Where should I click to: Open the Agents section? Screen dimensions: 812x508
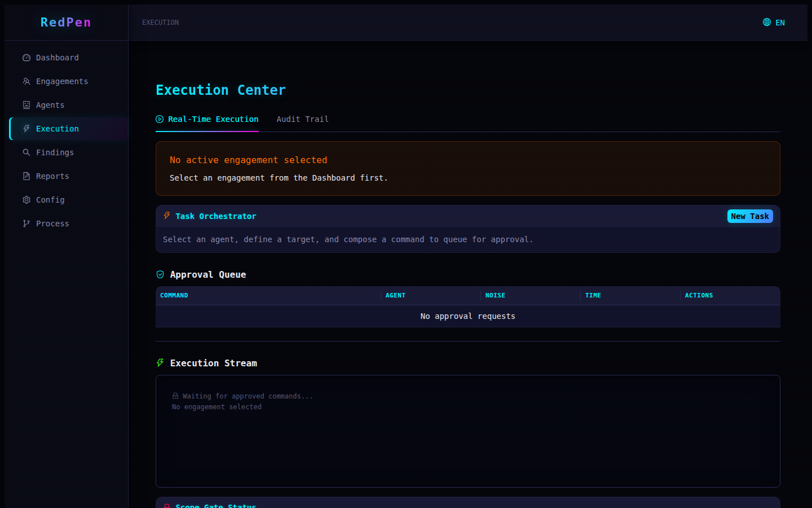tap(67, 105)
